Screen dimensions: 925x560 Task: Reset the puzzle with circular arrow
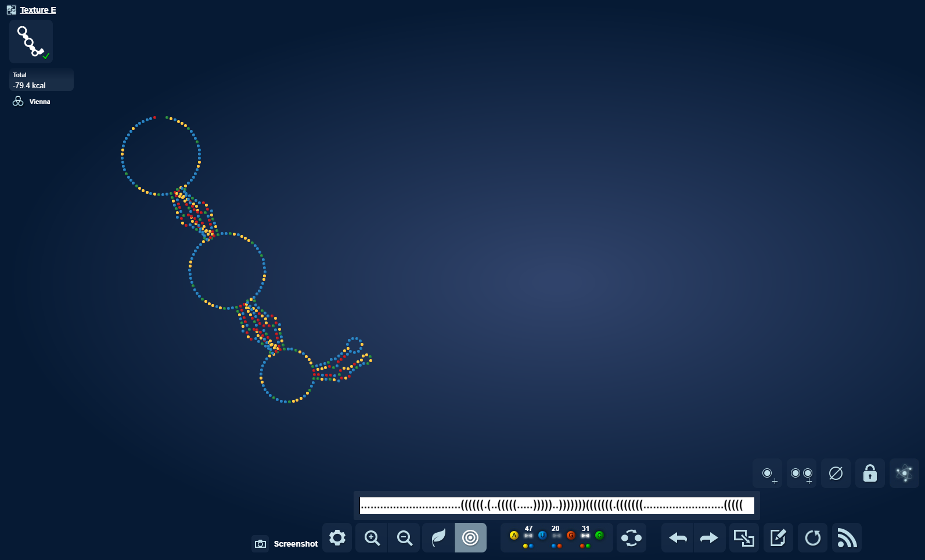[812, 538]
